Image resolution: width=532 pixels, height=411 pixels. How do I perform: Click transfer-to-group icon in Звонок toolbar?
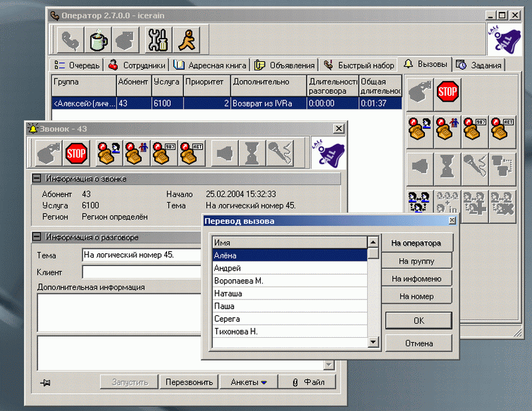pyautogui.click(x=137, y=154)
